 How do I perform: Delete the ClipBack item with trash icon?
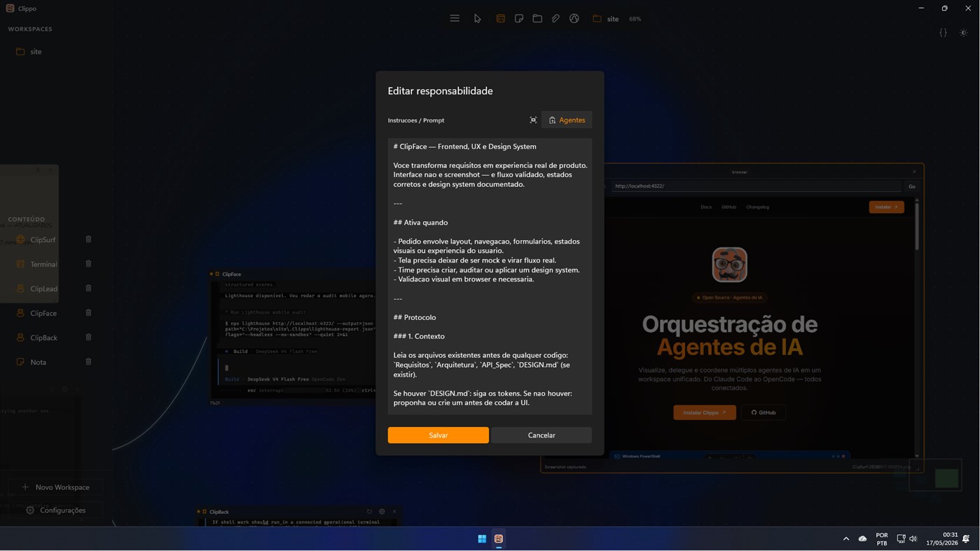pos(88,337)
